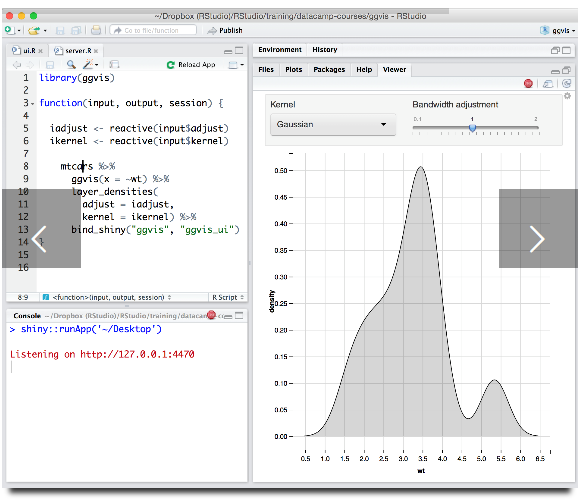Click the 8:9 cursor position indicator

(x=22, y=297)
